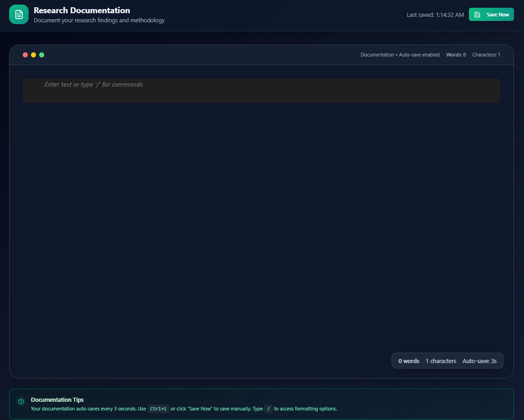Click the 'Characters: 1' counter in header
The height and width of the screenshot is (420, 524).
coord(486,55)
